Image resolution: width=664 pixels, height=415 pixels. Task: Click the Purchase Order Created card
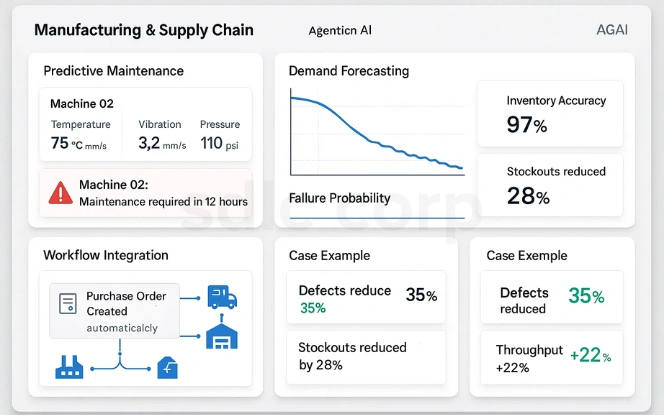tap(115, 310)
